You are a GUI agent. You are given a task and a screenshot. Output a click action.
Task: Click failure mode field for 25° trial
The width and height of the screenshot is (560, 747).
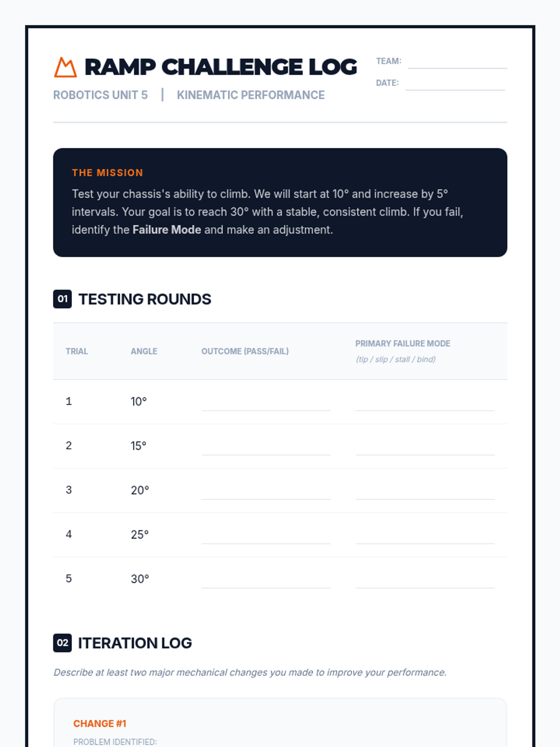(425, 536)
